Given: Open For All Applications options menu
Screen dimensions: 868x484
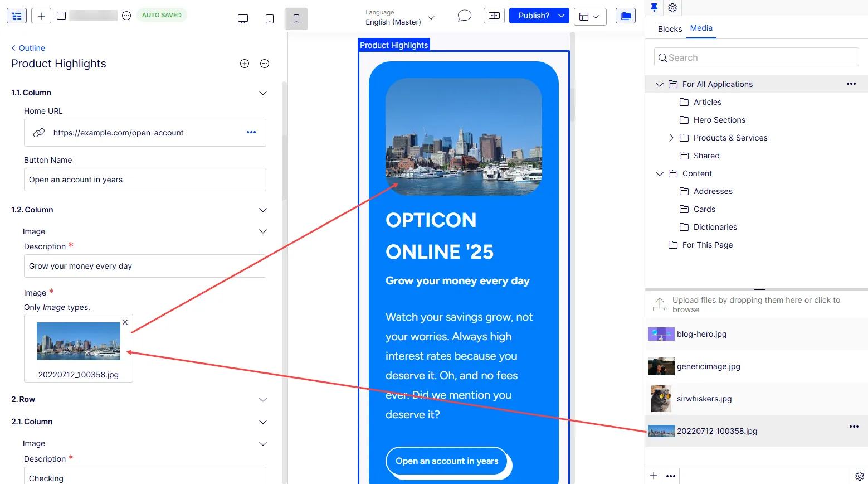Looking at the screenshot, I should pos(851,84).
